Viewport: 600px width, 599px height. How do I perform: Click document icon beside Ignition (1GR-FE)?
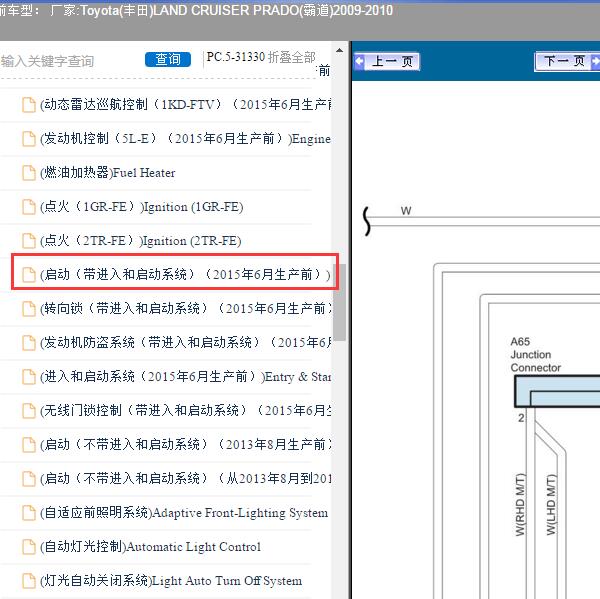click(28, 207)
